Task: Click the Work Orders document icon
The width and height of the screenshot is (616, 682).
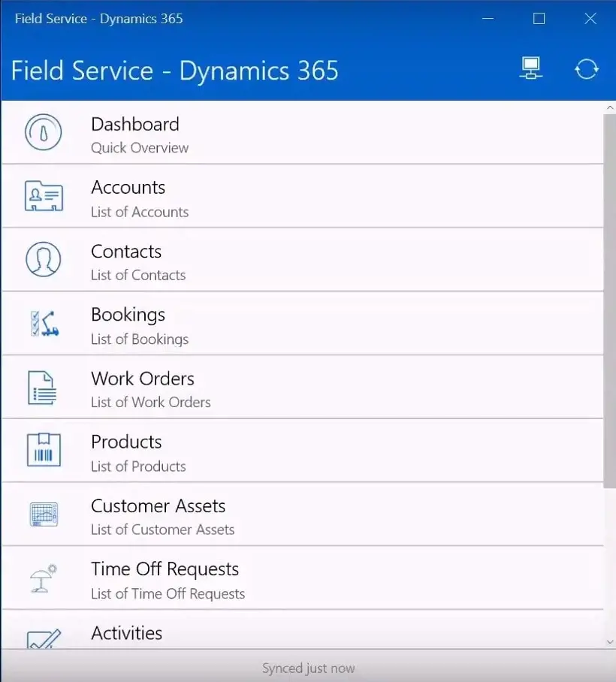Action: point(42,388)
